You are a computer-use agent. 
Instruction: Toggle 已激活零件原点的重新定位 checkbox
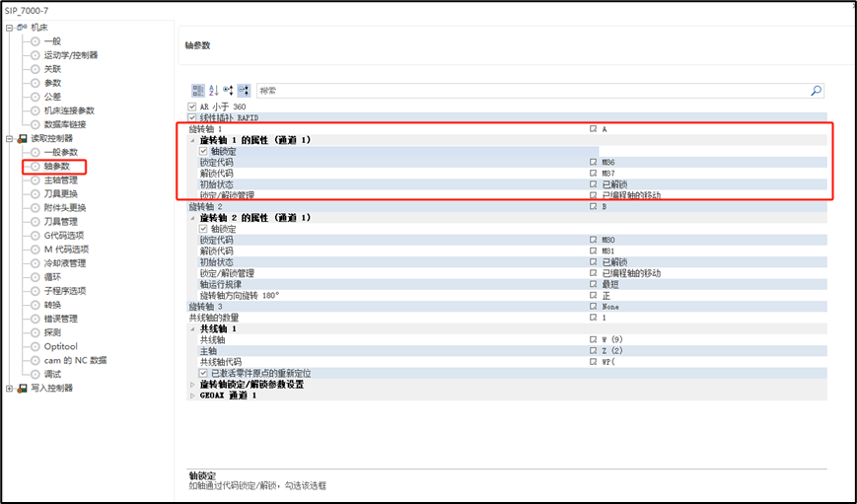tap(203, 374)
